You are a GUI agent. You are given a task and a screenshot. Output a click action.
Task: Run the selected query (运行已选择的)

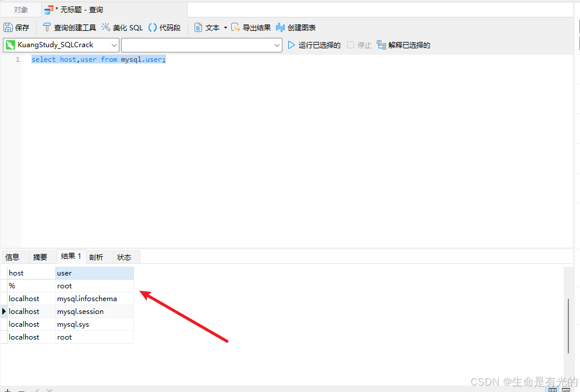(x=314, y=45)
